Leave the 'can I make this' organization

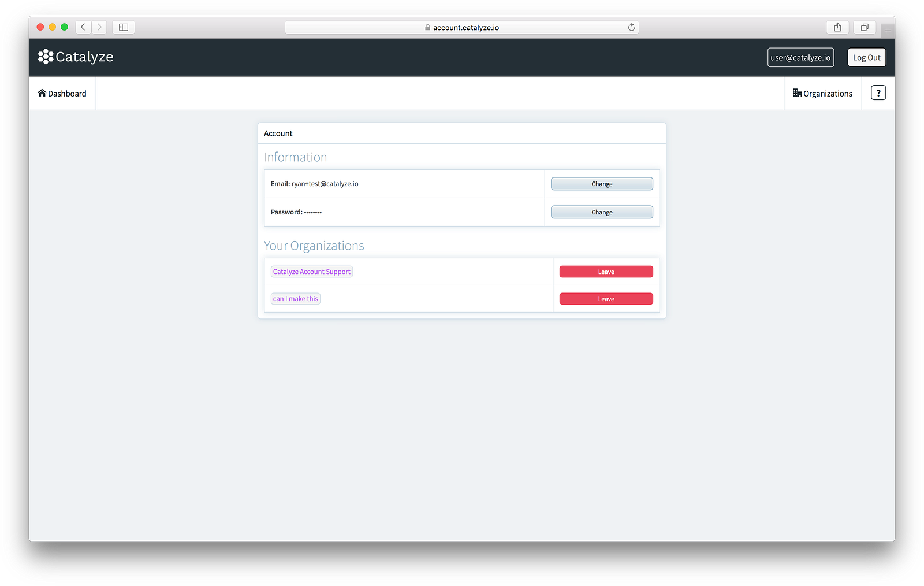[x=606, y=299]
